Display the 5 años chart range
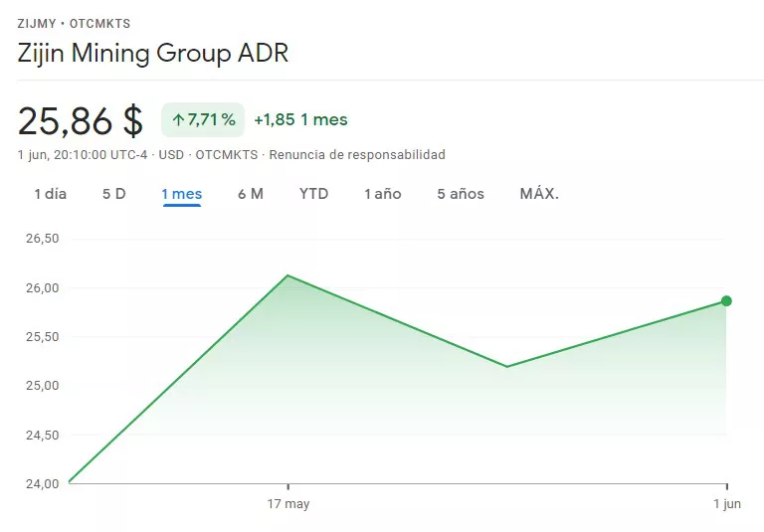 coord(461,194)
